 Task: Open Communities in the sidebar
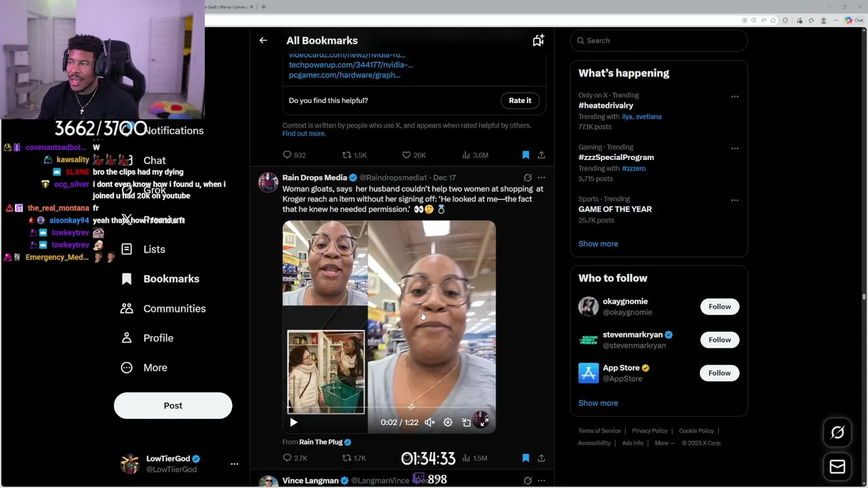[x=163, y=308]
